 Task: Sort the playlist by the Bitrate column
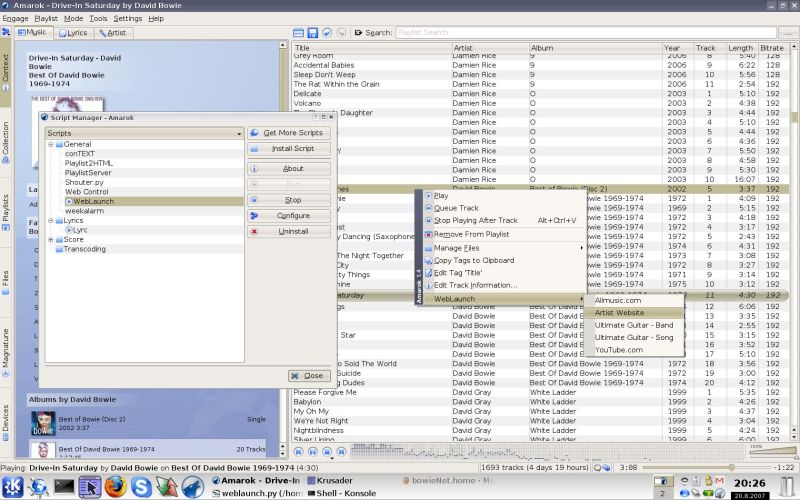coord(773,48)
